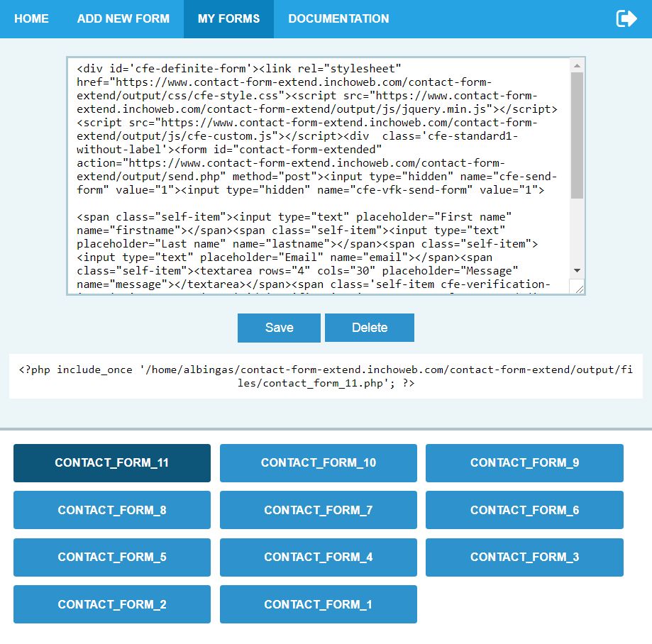
Task: Open the HOME menu item
Action: (x=31, y=18)
